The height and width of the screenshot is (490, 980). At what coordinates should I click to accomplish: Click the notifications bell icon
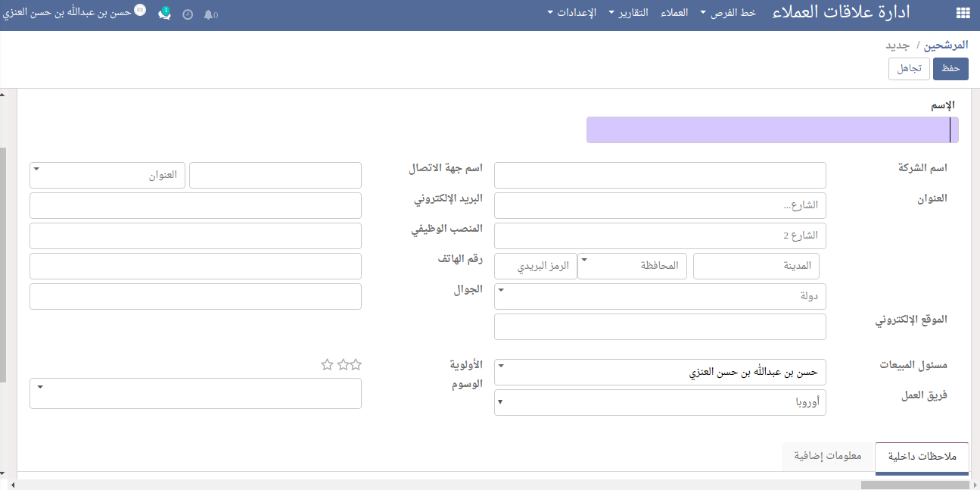(208, 14)
